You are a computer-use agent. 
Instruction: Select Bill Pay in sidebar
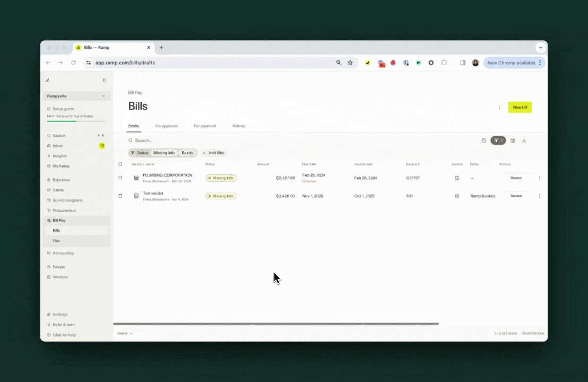(76, 220)
